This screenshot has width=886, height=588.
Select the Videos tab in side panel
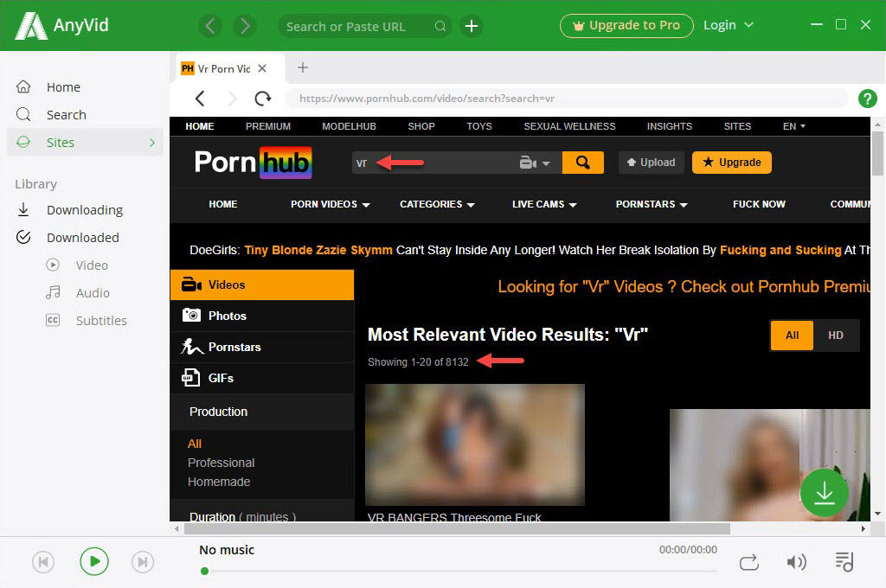pyautogui.click(x=262, y=284)
